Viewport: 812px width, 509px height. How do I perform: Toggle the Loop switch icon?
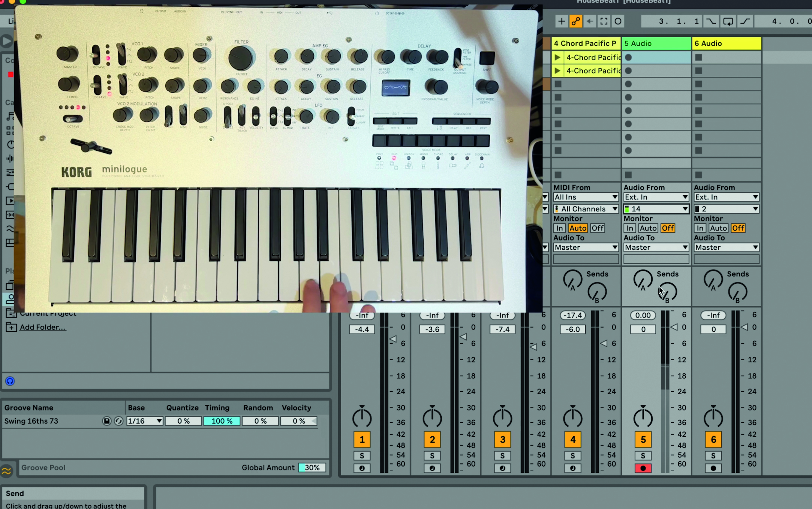click(728, 21)
